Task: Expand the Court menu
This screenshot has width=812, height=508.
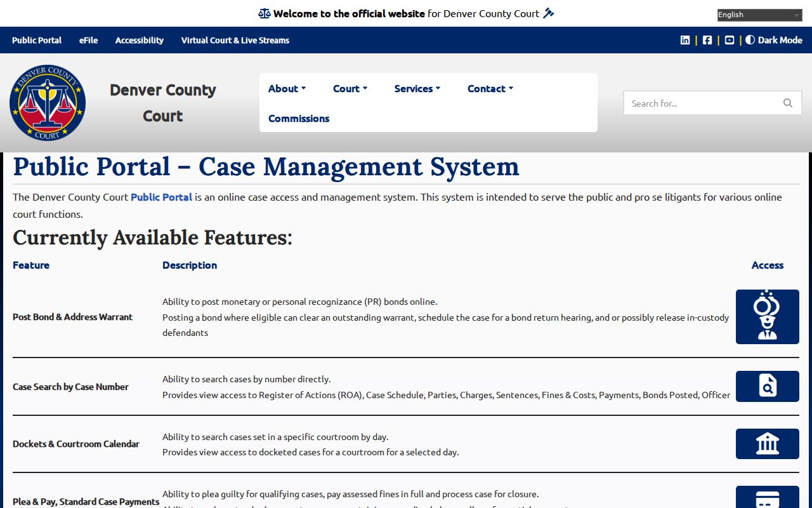Action: click(350, 89)
